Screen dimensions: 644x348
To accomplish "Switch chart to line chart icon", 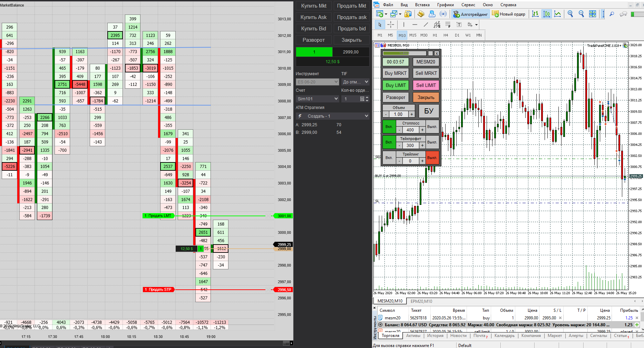I will pyautogui.click(x=558, y=14).
